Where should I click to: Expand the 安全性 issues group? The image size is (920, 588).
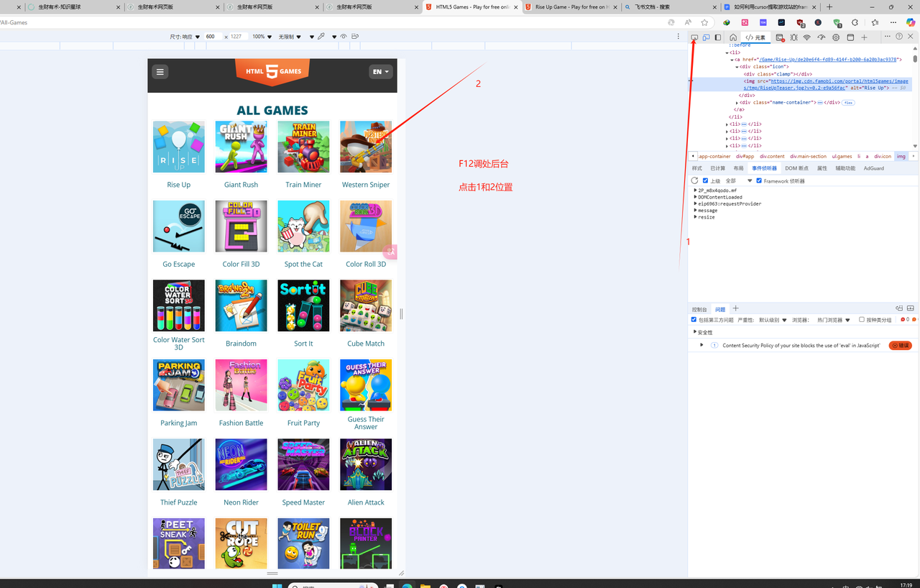[x=695, y=332]
